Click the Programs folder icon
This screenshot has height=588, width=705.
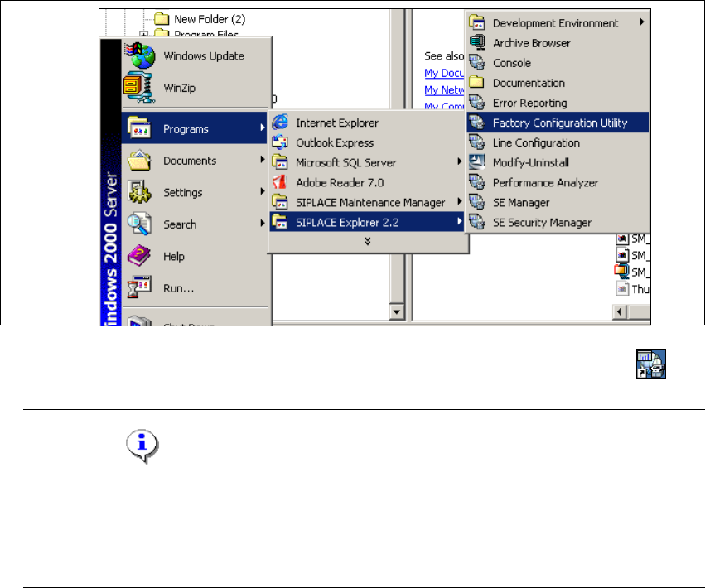(x=139, y=128)
